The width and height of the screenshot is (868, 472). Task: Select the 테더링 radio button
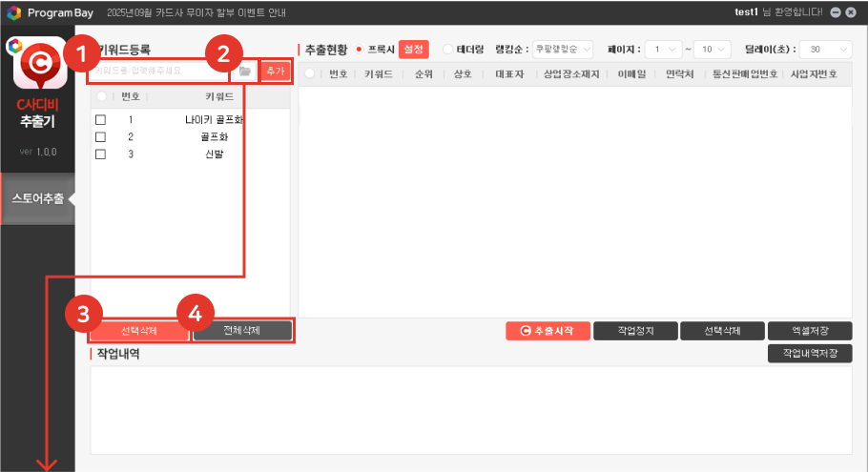coord(449,50)
